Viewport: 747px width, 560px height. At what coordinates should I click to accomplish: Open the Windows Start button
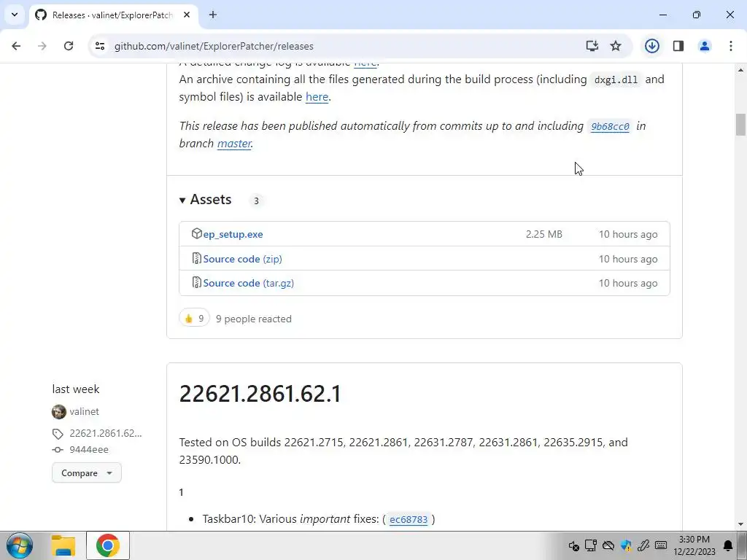pos(19,545)
